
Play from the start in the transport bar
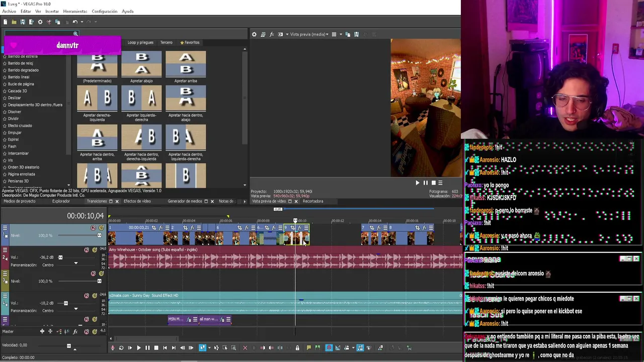click(130, 347)
